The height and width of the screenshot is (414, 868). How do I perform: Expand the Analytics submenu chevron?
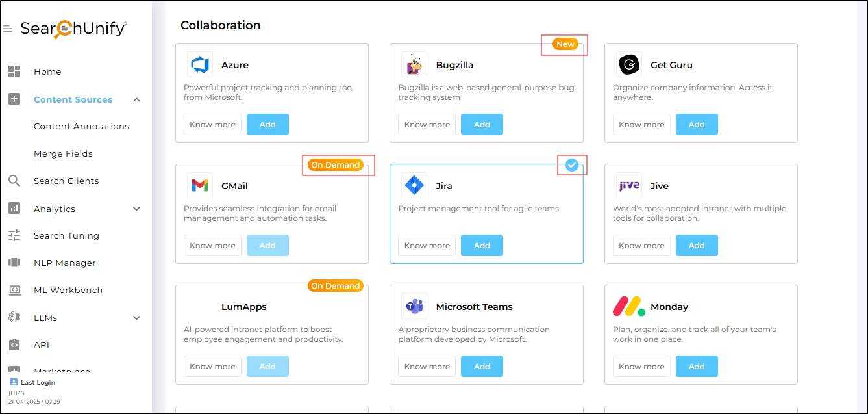tap(136, 209)
